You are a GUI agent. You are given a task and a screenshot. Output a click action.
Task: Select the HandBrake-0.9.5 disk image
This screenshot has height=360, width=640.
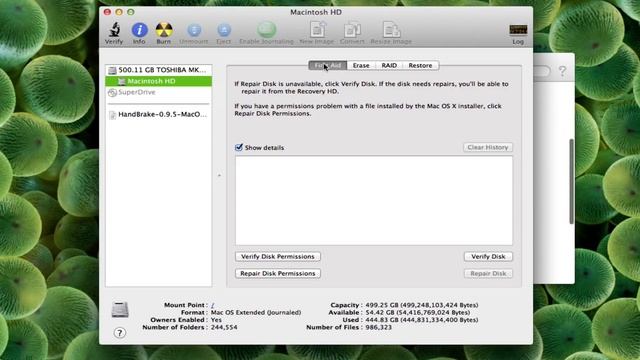(x=158, y=115)
